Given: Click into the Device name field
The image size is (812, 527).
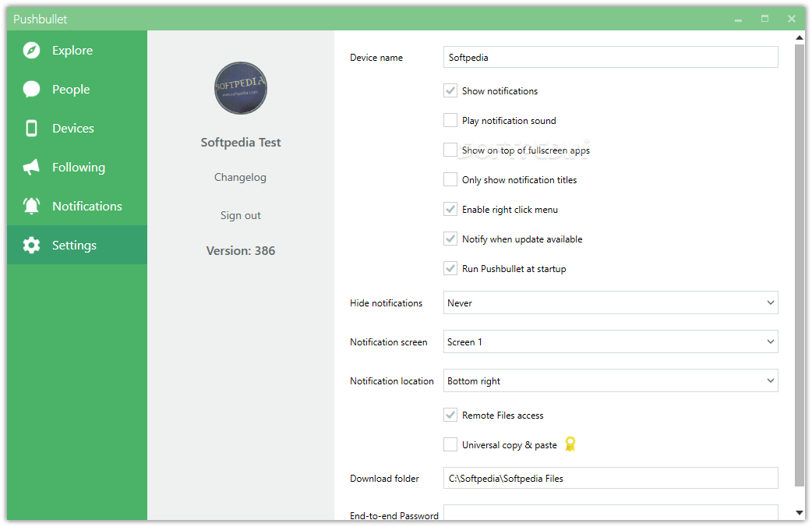Looking at the screenshot, I should coord(610,57).
